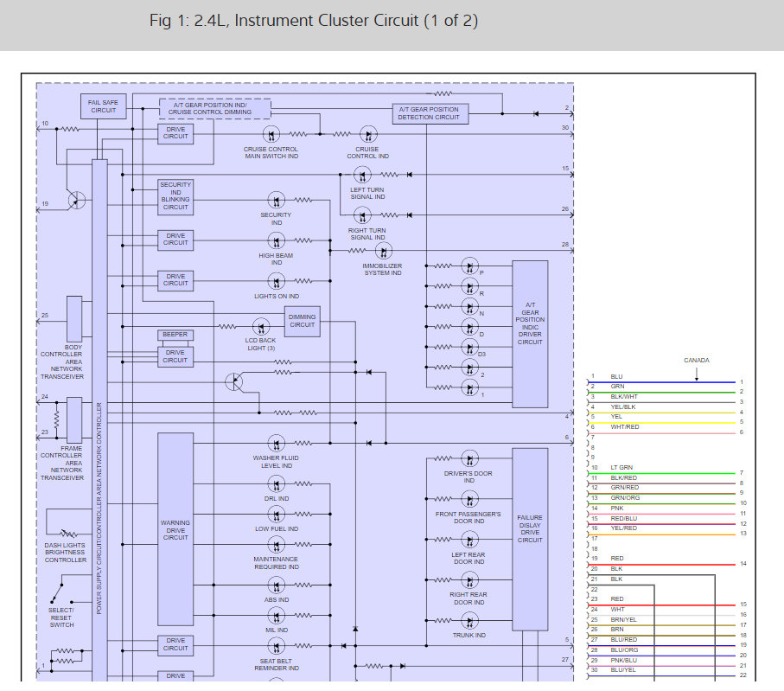The image size is (784, 691).
Task: Click the Failure Display Drive Circuit block
Action: click(530, 529)
